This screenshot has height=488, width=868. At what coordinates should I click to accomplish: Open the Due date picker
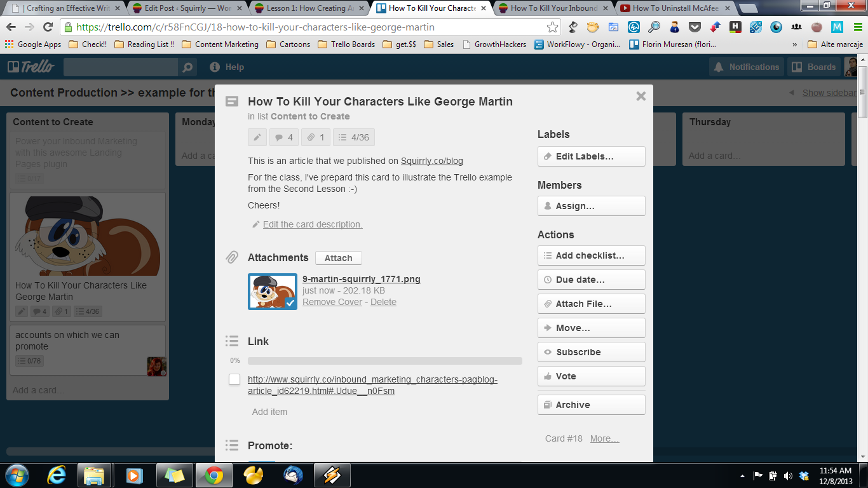pyautogui.click(x=591, y=280)
